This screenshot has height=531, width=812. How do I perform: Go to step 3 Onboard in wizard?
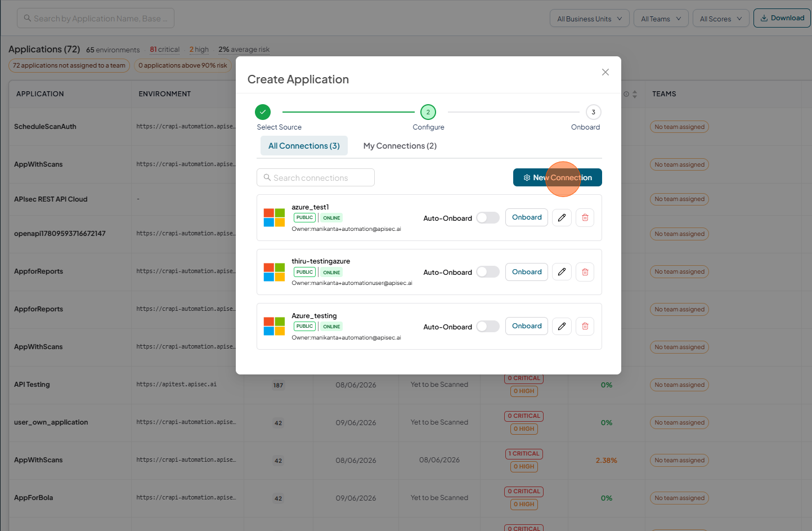593,112
